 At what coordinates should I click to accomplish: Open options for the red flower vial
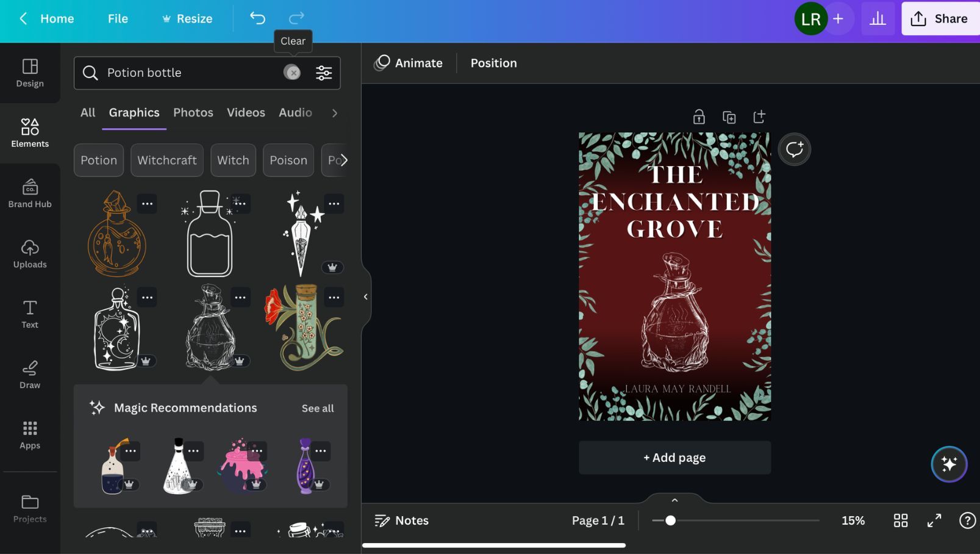[334, 297]
